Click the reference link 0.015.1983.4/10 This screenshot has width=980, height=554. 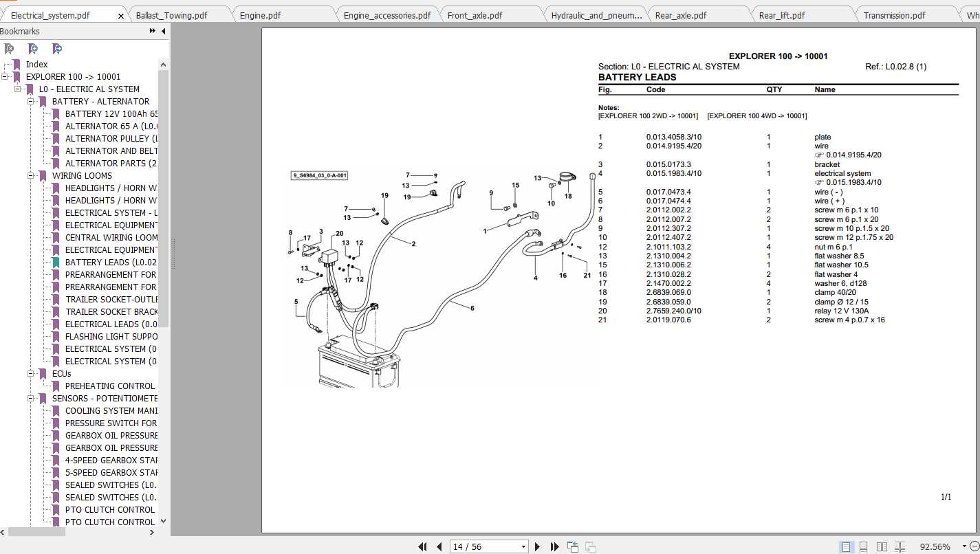point(853,183)
